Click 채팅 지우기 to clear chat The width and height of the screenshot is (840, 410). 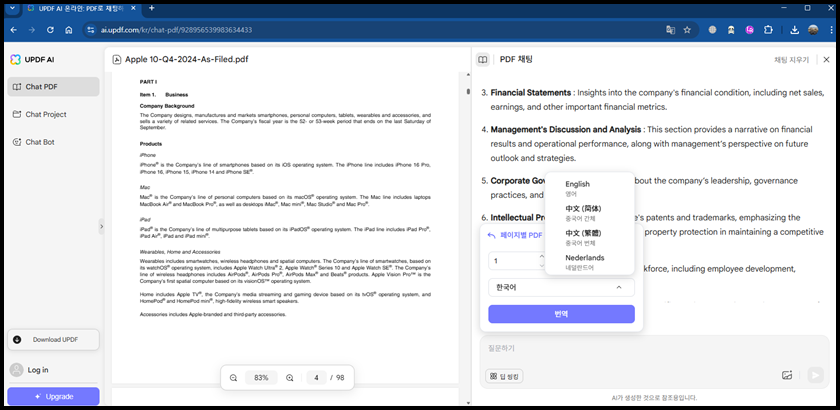791,59
